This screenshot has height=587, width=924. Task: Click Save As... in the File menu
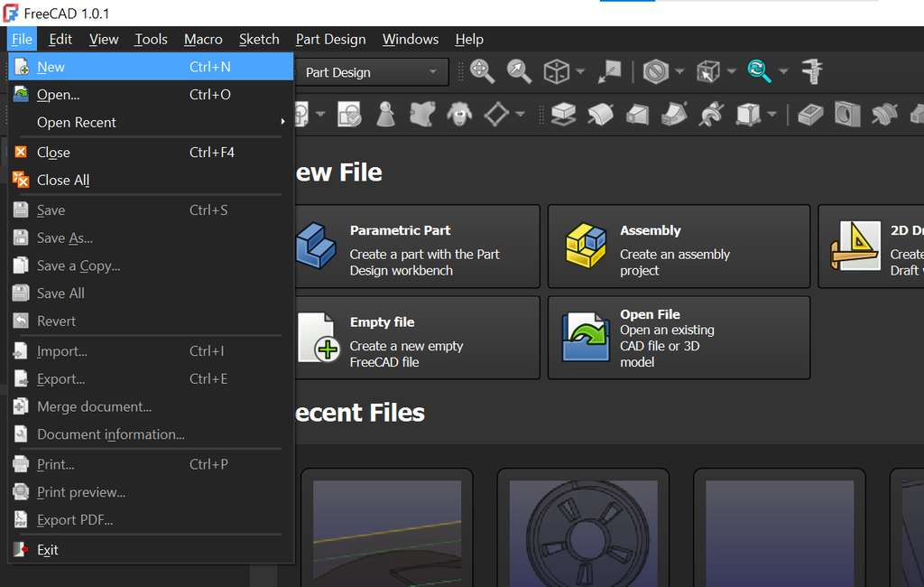click(x=151, y=238)
